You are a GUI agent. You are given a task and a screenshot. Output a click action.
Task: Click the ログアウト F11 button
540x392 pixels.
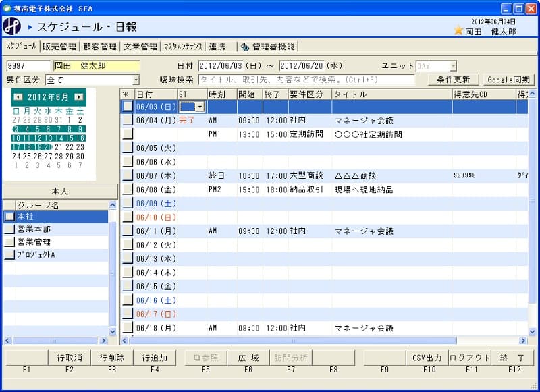pos(470,358)
